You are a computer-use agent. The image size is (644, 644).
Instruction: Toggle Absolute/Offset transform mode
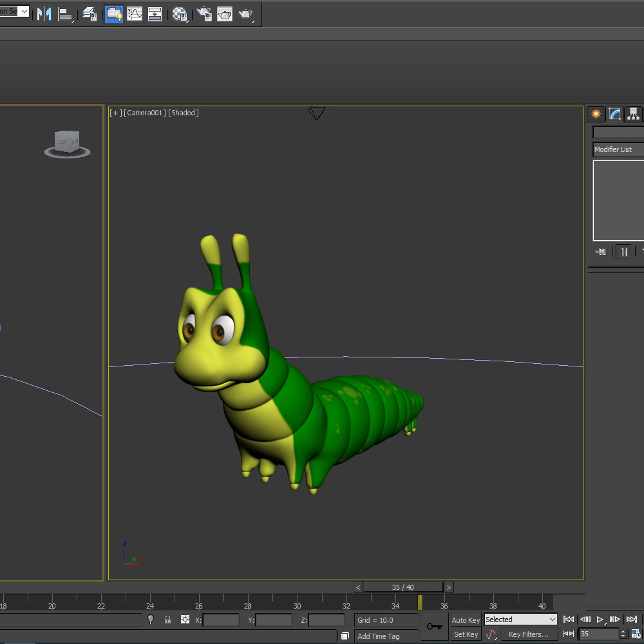coord(185,620)
